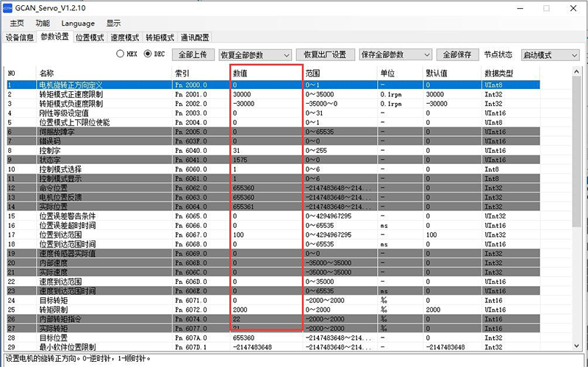Switch to the 速度模式 tab

124,38
